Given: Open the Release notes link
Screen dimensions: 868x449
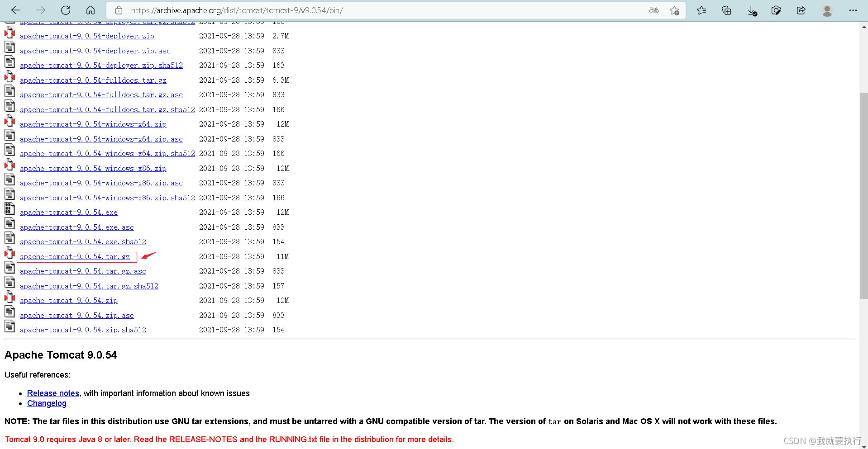Looking at the screenshot, I should coord(53,393).
